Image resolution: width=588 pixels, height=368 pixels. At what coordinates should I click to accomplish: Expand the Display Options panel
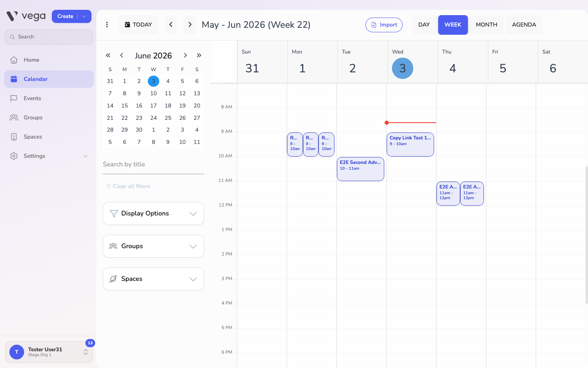[x=154, y=213]
